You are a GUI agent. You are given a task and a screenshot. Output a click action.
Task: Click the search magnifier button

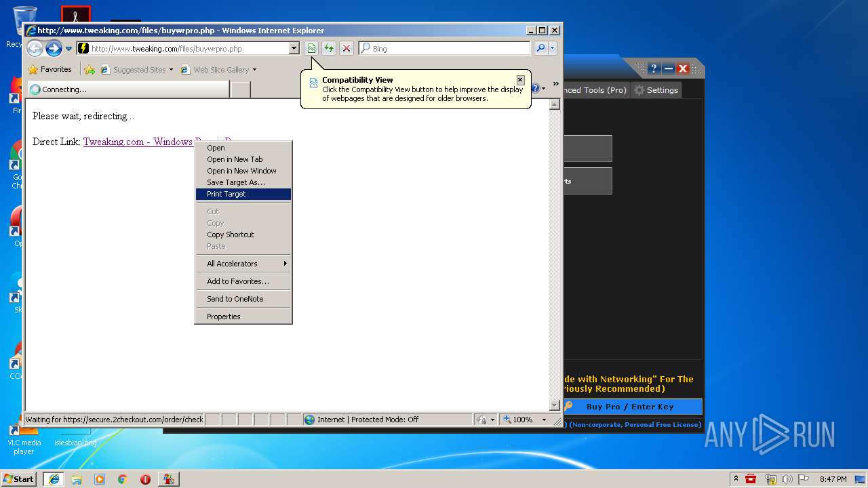540,48
